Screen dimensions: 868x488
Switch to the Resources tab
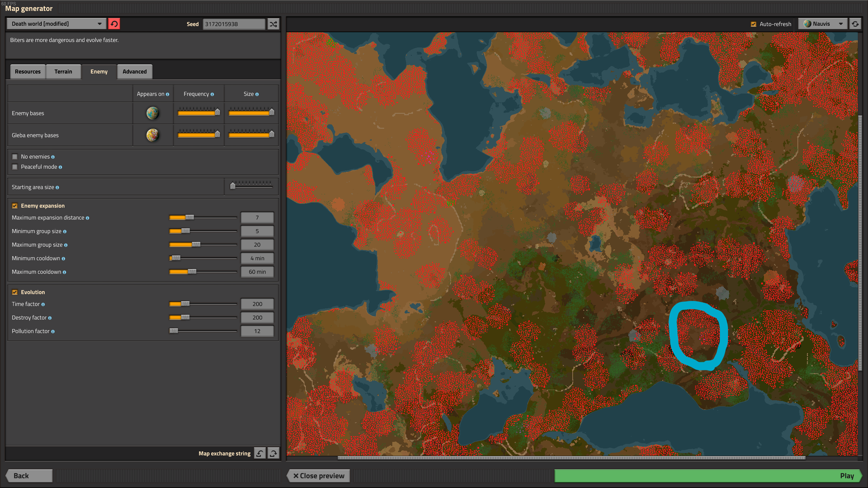pos(28,72)
